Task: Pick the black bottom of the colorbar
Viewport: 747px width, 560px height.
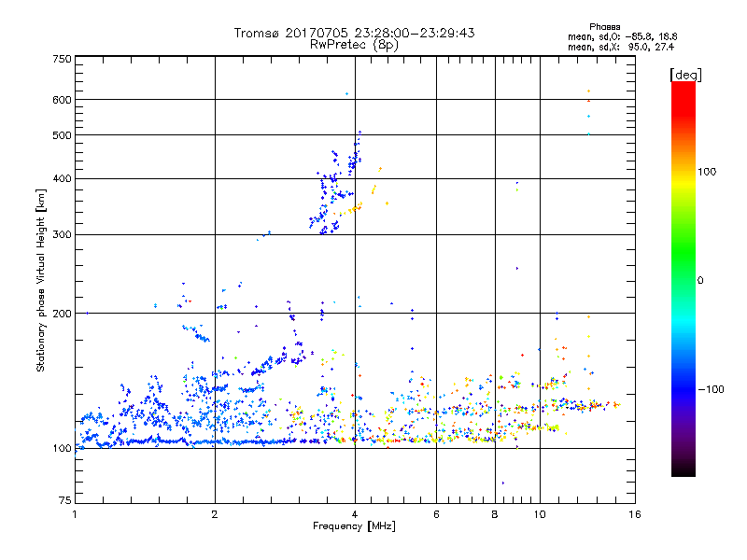Action: (684, 469)
